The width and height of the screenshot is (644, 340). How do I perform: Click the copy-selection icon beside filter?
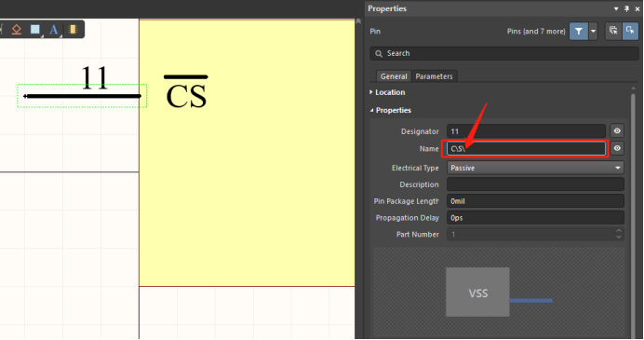[613, 31]
